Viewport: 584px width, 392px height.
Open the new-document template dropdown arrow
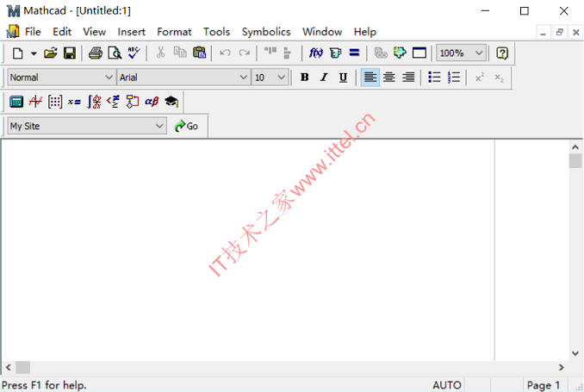pos(34,53)
